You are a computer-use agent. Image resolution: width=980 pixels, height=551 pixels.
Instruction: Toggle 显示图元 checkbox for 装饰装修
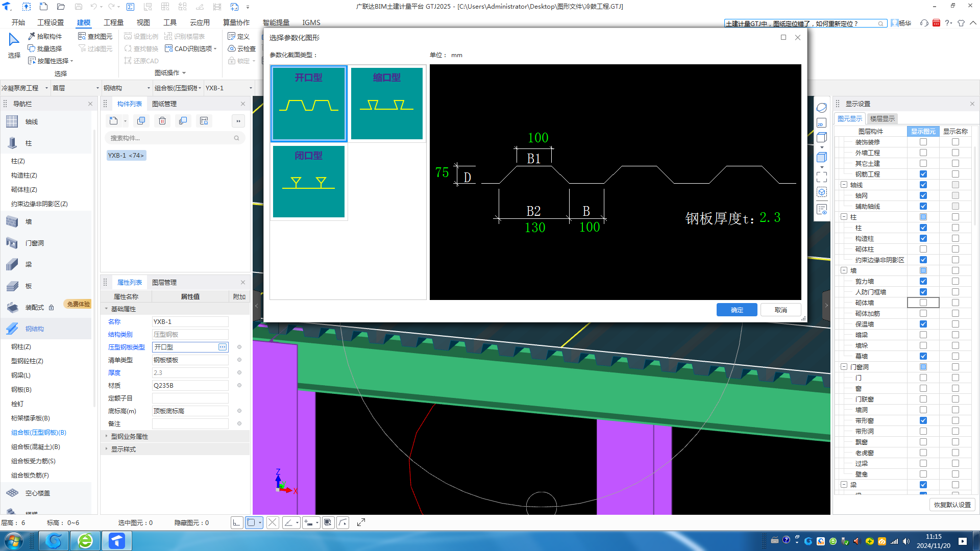pyautogui.click(x=923, y=142)
